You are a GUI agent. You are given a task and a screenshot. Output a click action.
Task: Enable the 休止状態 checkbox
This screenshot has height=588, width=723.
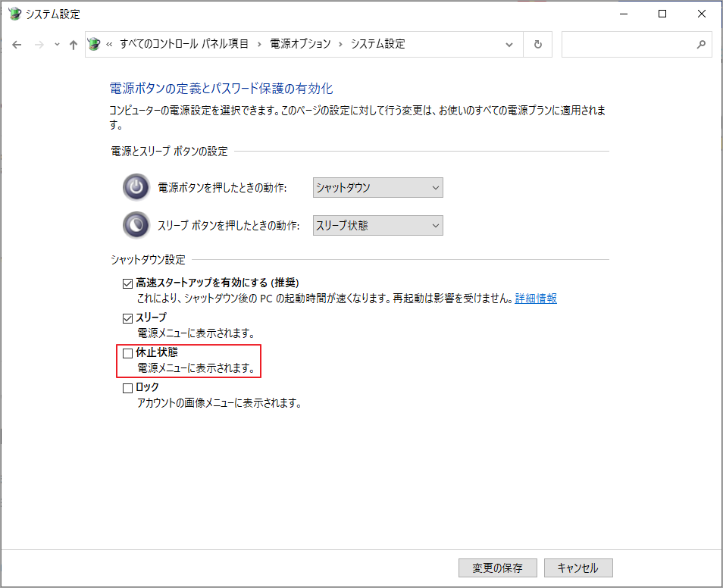pyautogui.click(x=127, y=353)
